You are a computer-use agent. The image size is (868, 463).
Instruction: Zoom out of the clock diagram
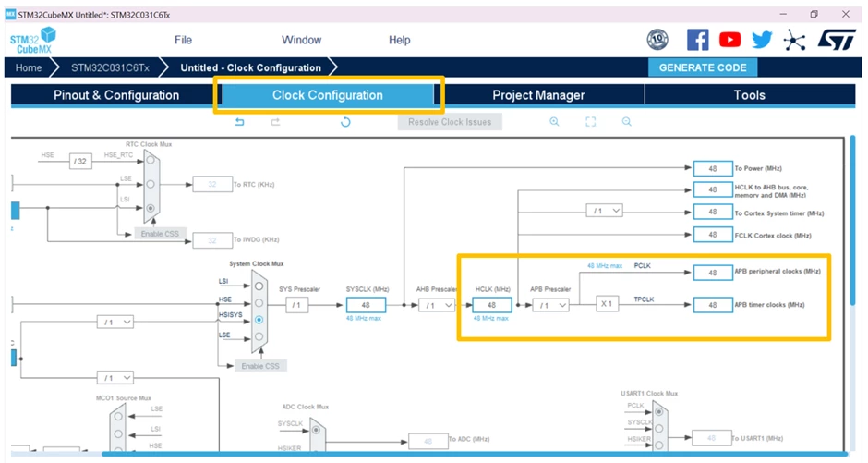[627, 122]
